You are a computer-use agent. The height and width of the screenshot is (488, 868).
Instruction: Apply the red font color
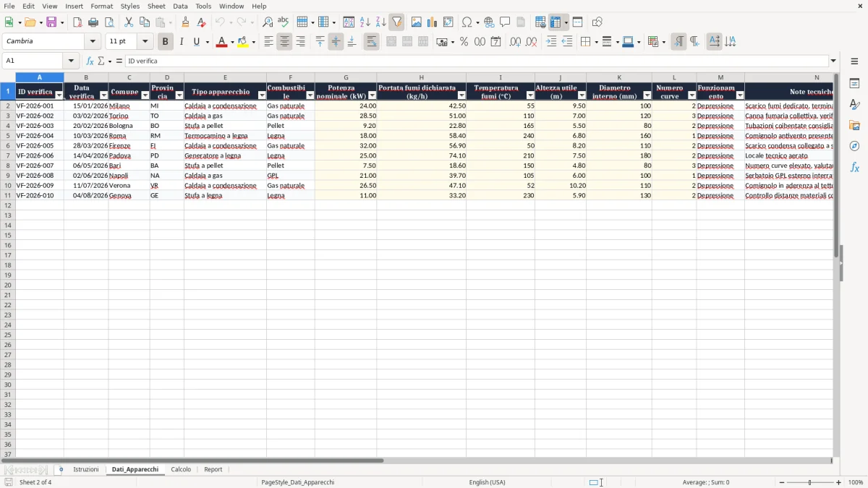click(x=221, y=42)
